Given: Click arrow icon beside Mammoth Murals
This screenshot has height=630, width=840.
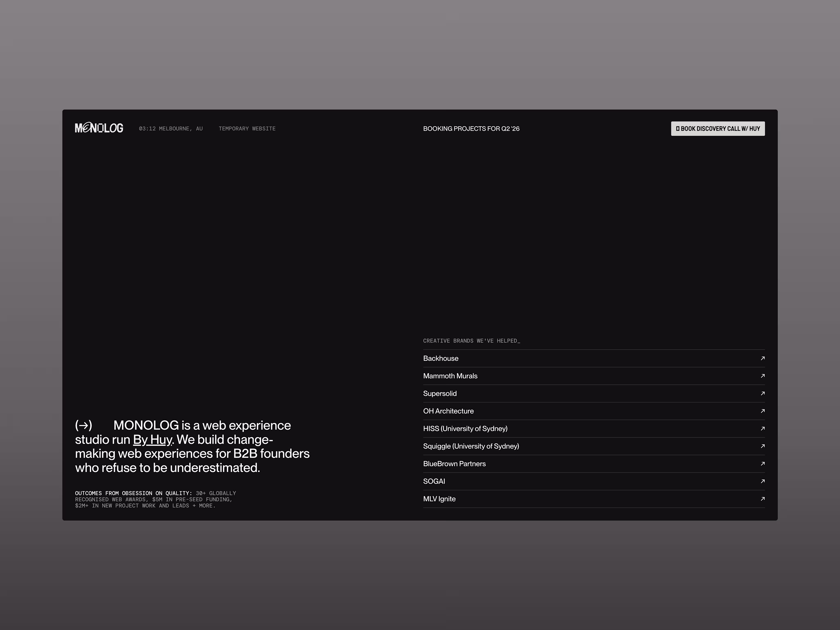Looking at the screenshot, I should pyautogui.click(x=763, y=376).
